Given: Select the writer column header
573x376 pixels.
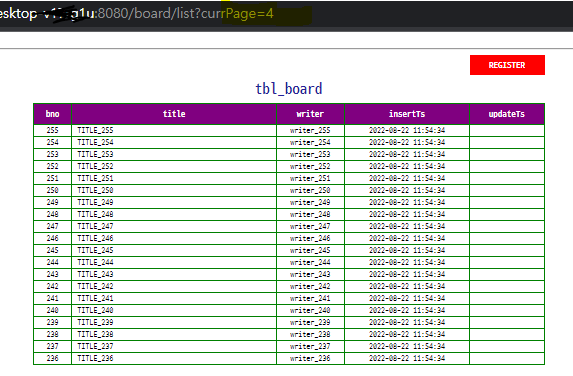Looking at the screenshot, I should coord(310,114).
